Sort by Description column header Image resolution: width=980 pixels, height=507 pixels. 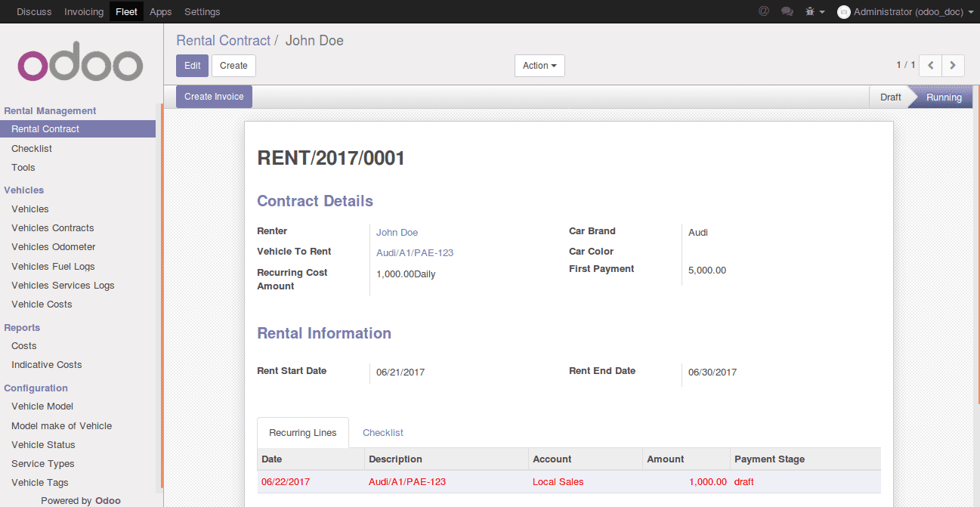coord(447,459)
